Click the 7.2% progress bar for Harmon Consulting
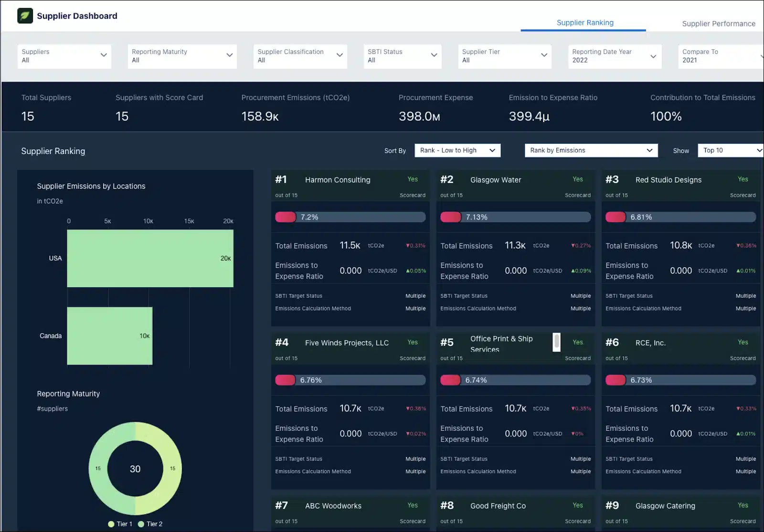The width and height of the screenshot is (764, 532). point(350,217)
